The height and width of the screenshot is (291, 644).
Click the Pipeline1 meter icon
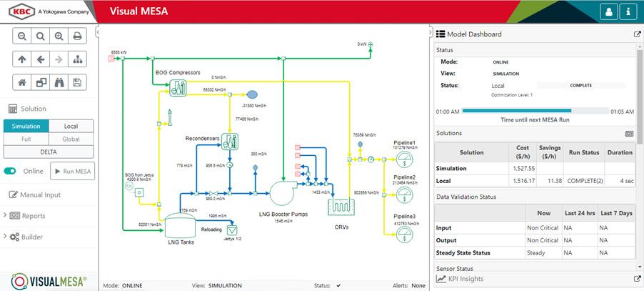405,159
